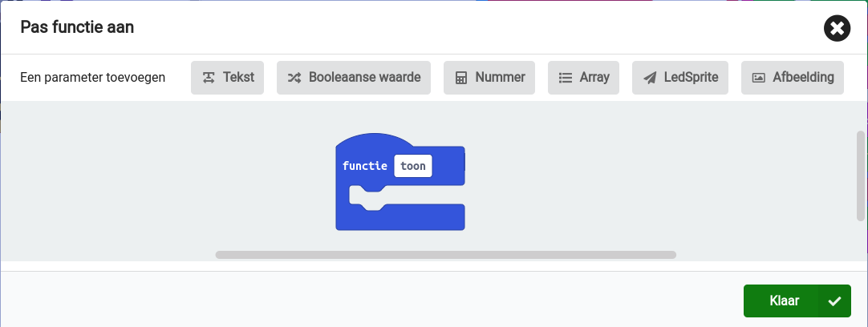Click the horizontal scrollbar under the workspace
868x327 pixels.
tap(445, 255)
